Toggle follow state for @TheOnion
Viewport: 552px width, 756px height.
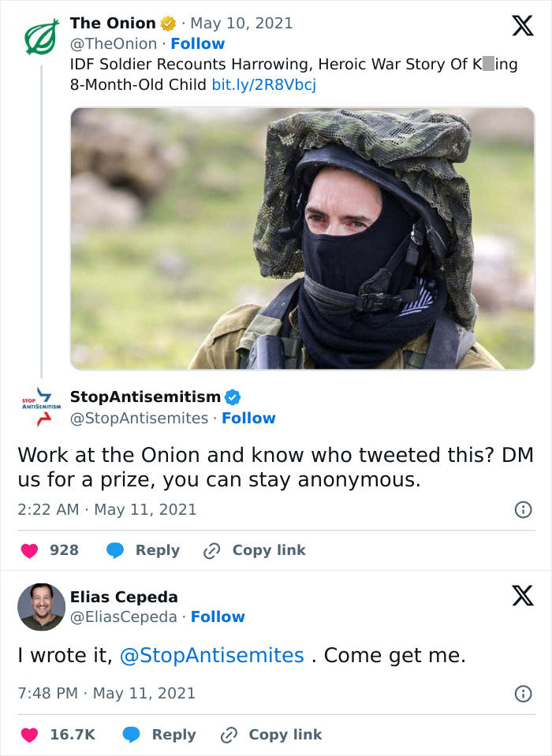click(x=198, y=43)
